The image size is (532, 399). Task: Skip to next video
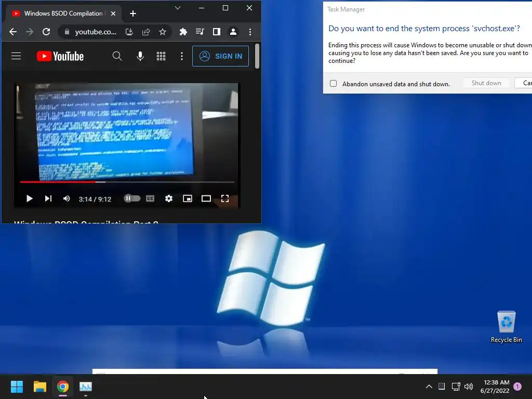tap(48, 198)
